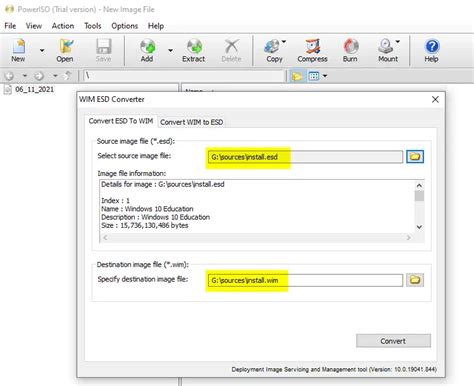Click the Copy disc toolbar icon
This screenshot has height=386, width=474.
[x=274, y=50]
